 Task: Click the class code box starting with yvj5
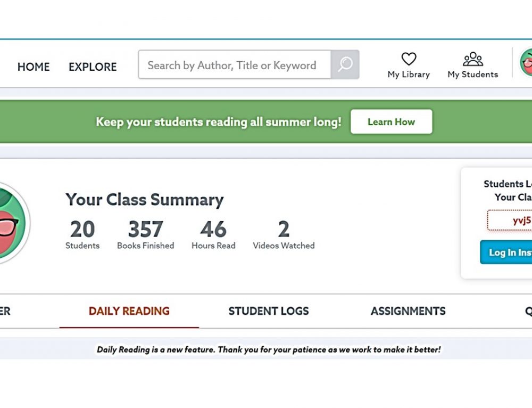tap(510, 221)
